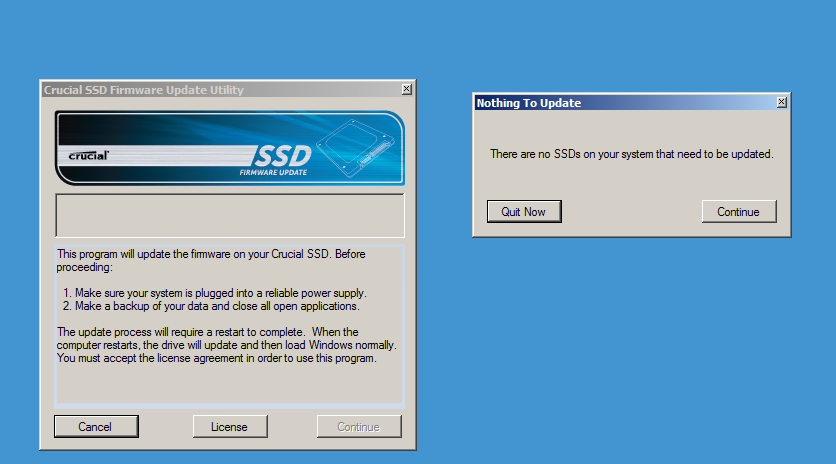
Task: Click grayed Continue button in Firmware Update Utility
Action: coord(359,427)
